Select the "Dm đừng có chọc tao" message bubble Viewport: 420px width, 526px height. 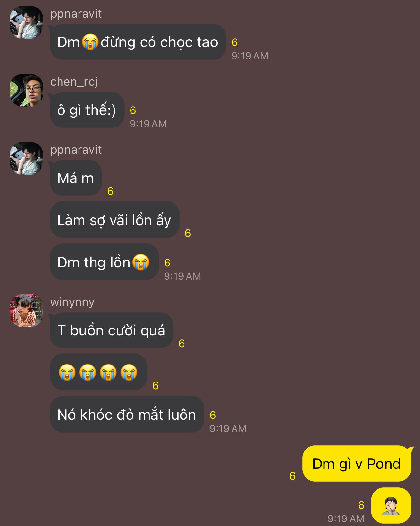coord(138,42)
